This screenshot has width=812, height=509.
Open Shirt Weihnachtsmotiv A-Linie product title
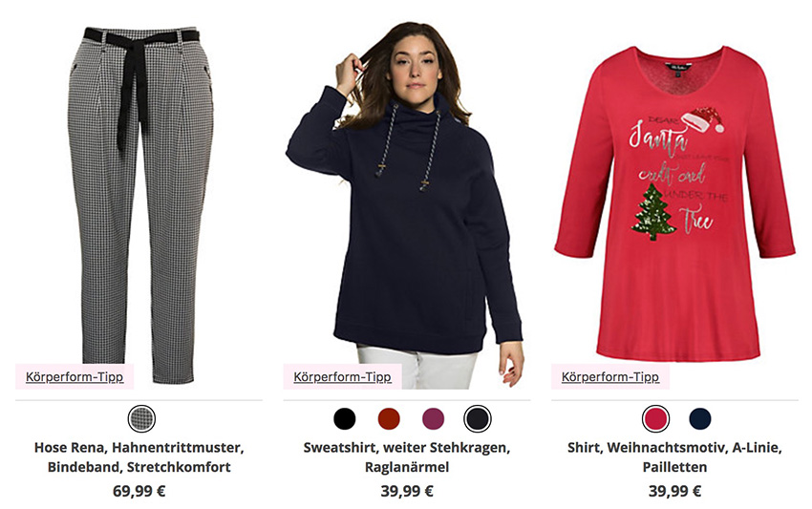point(674,456)
